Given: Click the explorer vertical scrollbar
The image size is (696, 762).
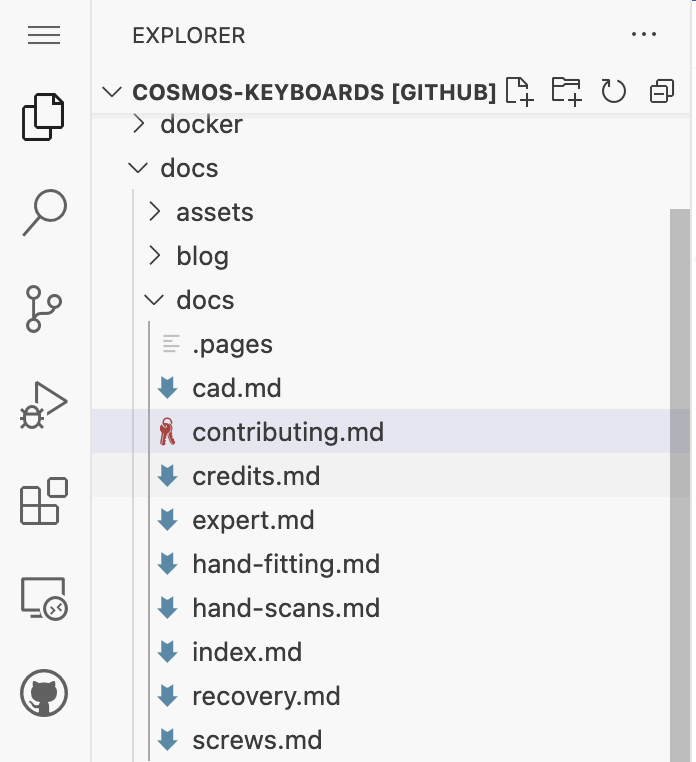Looking at the screenshot, I should (x=679, y=485).
